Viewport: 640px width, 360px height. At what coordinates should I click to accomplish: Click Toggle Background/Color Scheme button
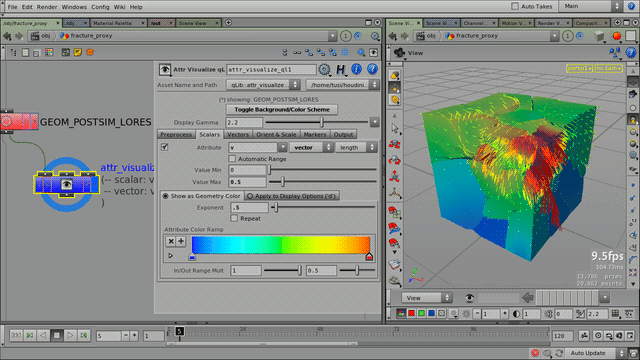[x=282, y=109]
